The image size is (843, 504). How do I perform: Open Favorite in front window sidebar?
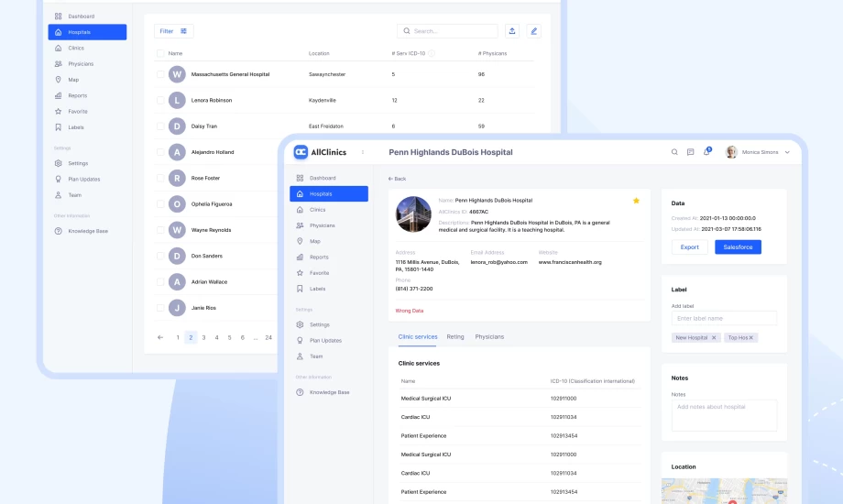[329, 273]
